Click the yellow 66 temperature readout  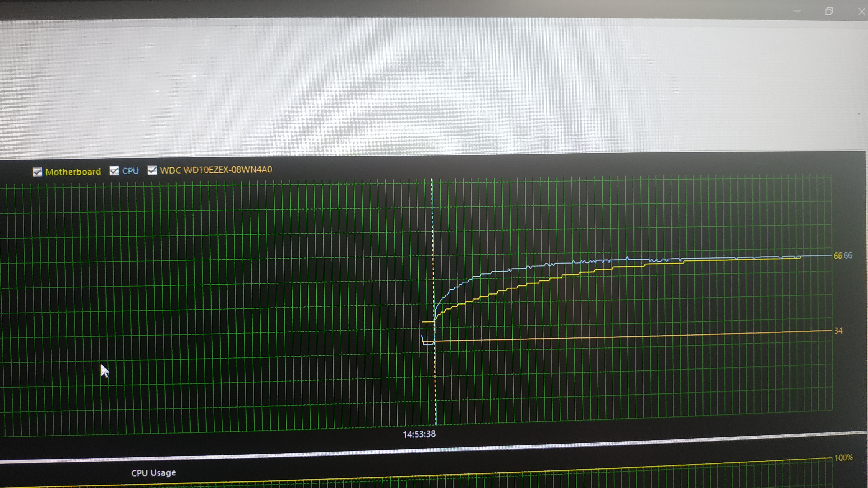click(838, 256)
